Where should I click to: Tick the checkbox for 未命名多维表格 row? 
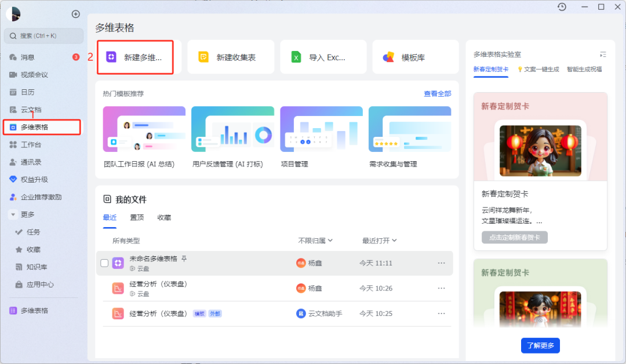(x=104, y=263)
